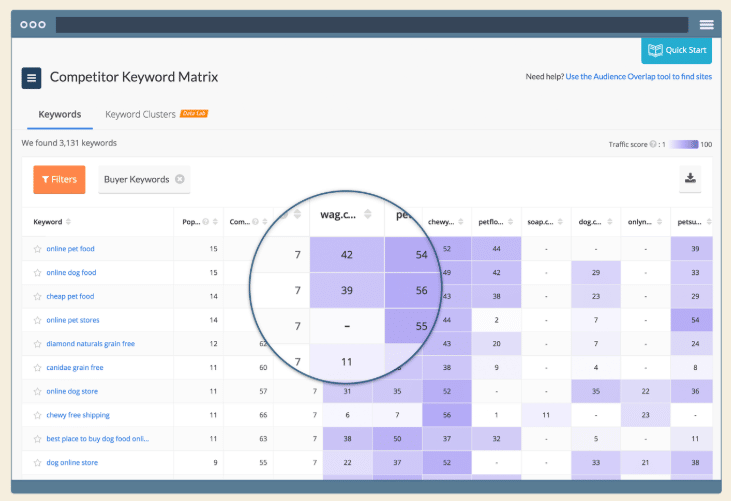This screenshot has width=731, height=501.
Task: Toggle star for 'chewy free shipping'
Action: point(38,415)
